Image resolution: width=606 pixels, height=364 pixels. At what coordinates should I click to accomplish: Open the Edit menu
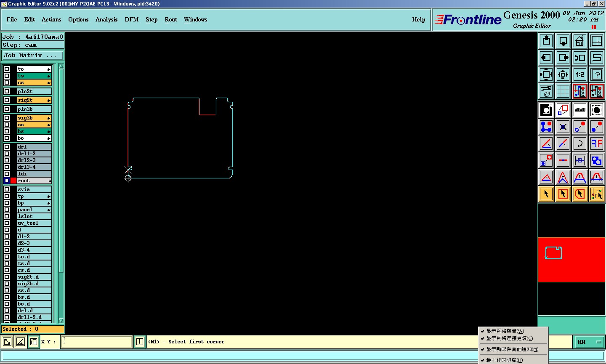tap(29, 19)
